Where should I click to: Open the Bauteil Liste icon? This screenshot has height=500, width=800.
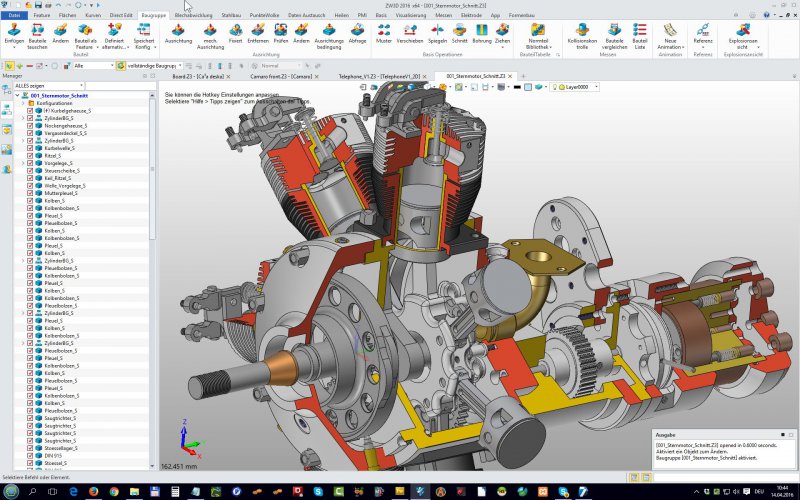pyautogui.click(x=641, y=30)
